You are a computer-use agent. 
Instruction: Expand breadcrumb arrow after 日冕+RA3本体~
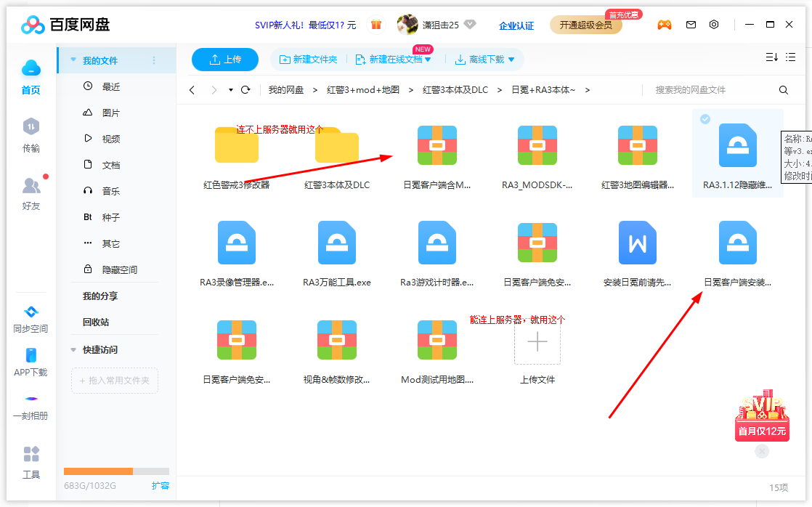coord(588,90)
